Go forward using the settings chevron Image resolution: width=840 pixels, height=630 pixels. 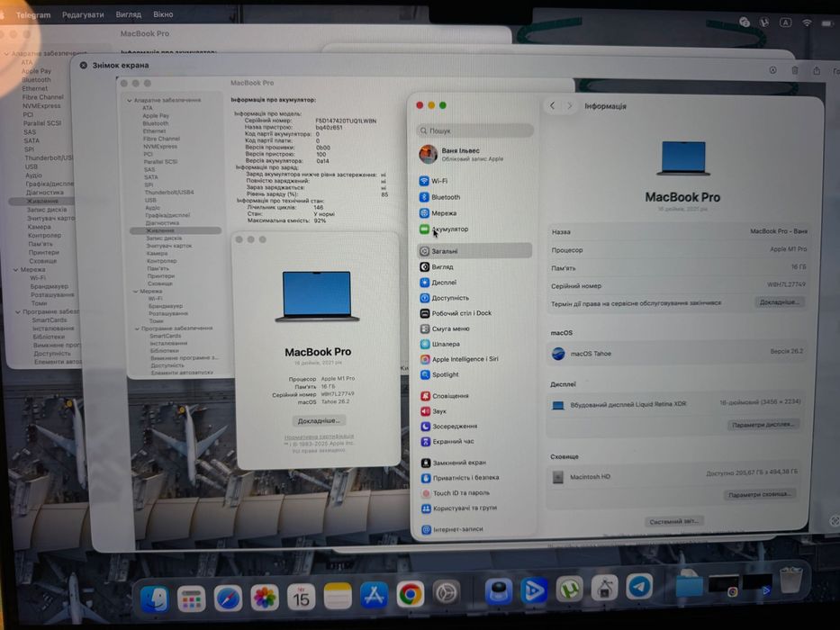(x=570, y=105)
